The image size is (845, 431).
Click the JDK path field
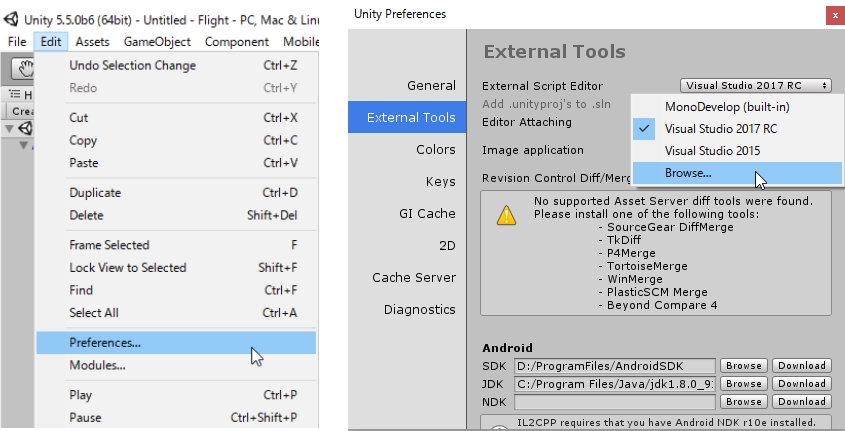click(x=614, y=384)
